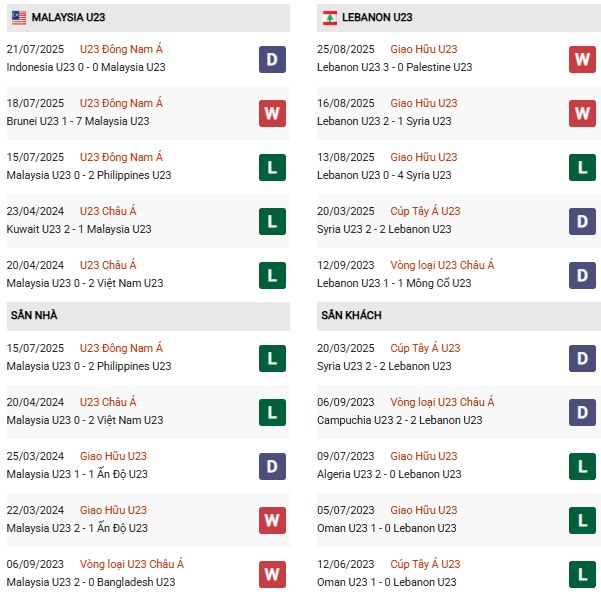Click the Malaysia flag icon

(17, 17)
